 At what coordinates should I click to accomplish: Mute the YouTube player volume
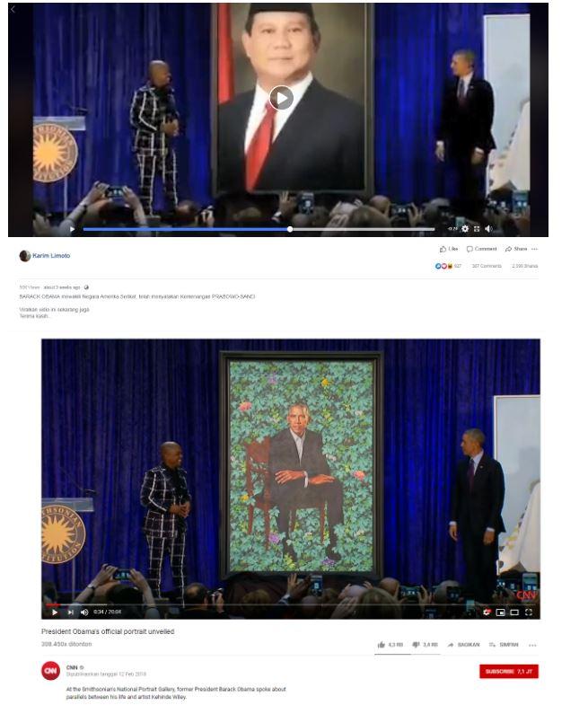(84, 612)
